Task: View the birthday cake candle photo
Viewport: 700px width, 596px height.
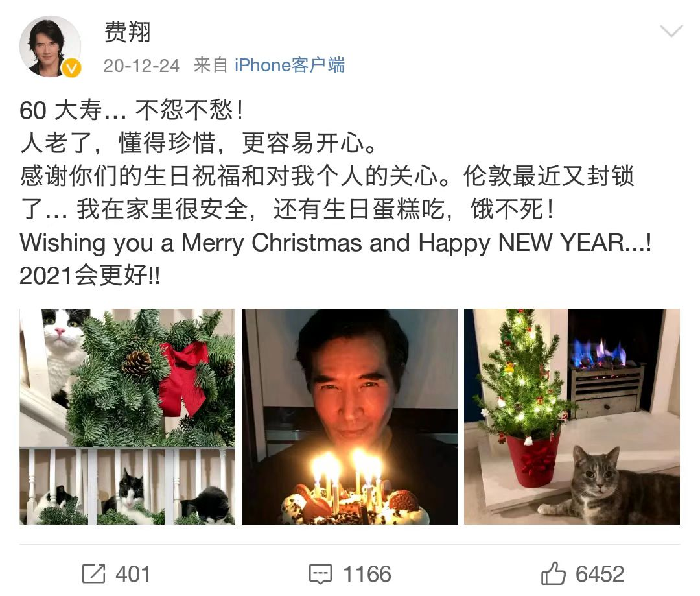Action: (x=349, y=416)
